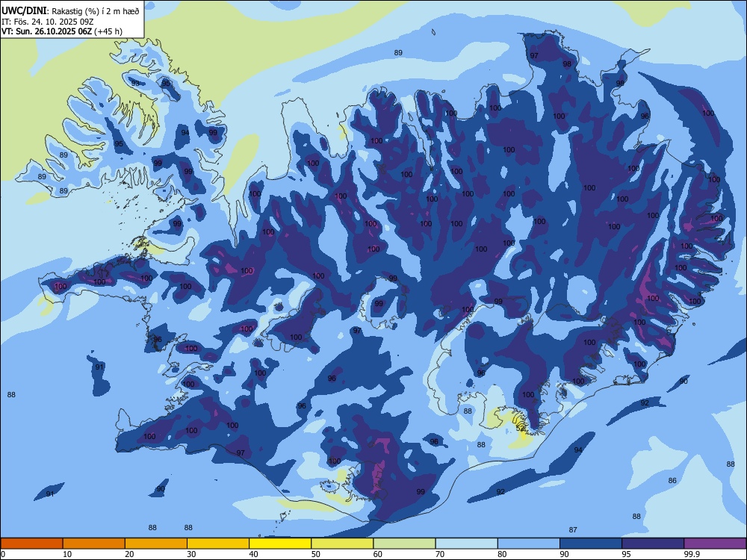Pick the purple legend swatch above 99.9

click(715, 544)
